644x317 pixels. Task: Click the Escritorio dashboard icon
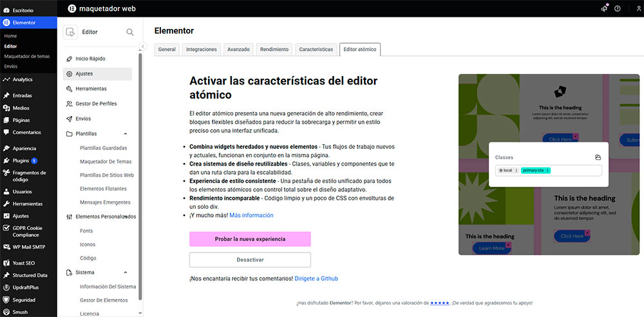6,10
